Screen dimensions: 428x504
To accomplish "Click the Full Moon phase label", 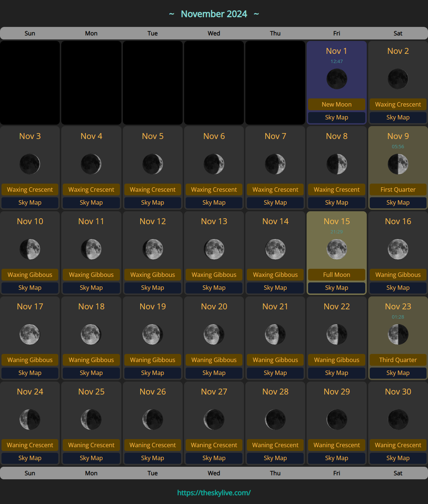I will pos(336,275).
